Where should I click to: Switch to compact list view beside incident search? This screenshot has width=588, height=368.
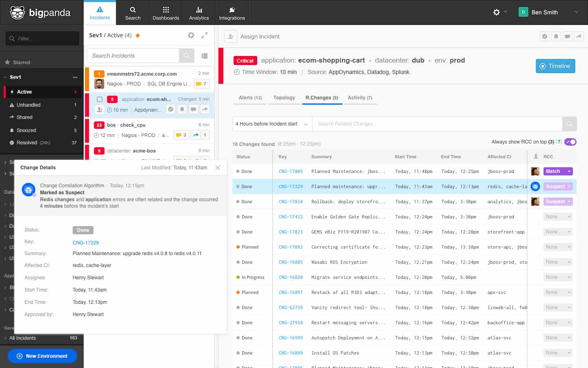point(205,56)
